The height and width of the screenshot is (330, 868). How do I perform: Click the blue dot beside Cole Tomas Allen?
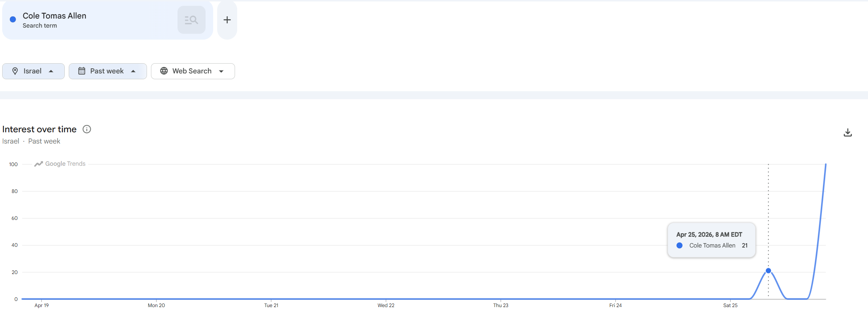pos(13,20)
